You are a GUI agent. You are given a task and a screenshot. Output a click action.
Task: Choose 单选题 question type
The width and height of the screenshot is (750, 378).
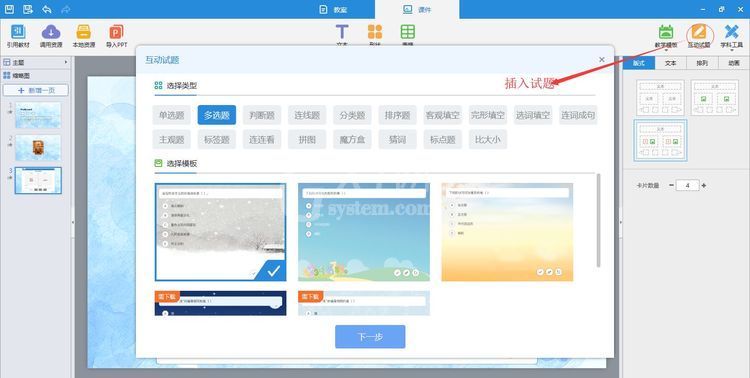click(171, 115)
